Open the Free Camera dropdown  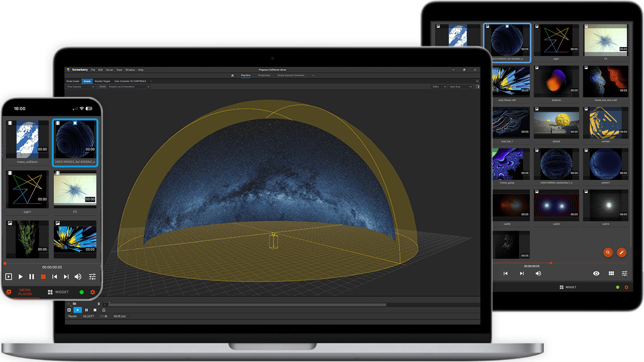pos(80,87)
